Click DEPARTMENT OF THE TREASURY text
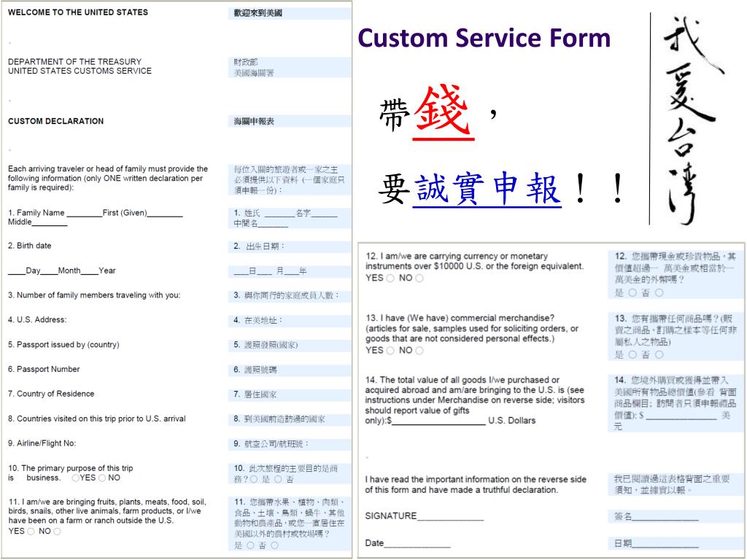The width and height of the screenshot is (747, 560). (x=75, y=62)
